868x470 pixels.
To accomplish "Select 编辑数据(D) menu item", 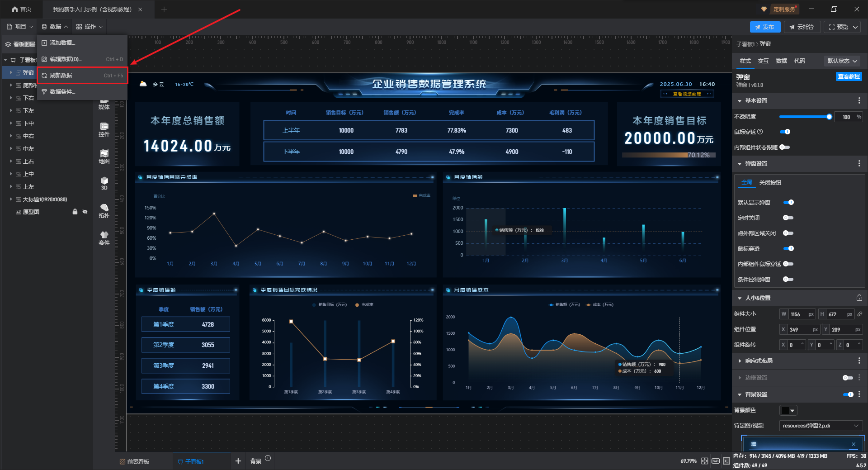I will [x=82, y=59].
